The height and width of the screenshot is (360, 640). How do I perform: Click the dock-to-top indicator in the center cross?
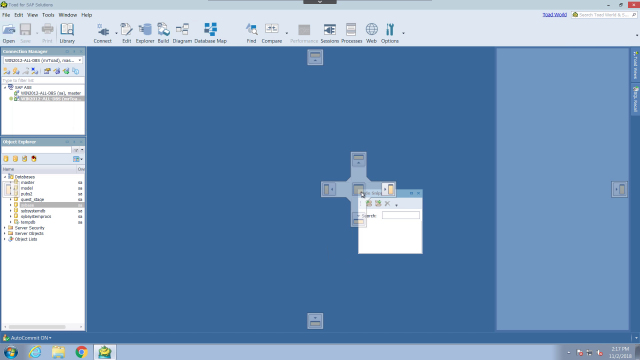(358, 160)
